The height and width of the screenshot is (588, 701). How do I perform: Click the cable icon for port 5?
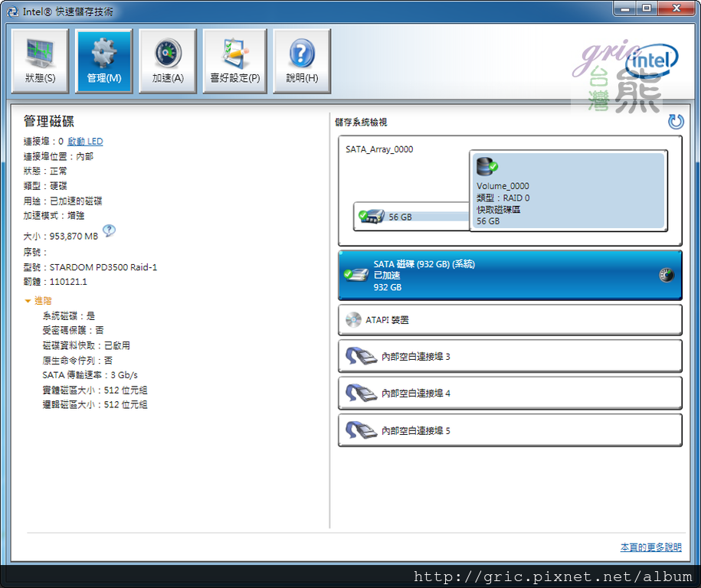[361, 430]
